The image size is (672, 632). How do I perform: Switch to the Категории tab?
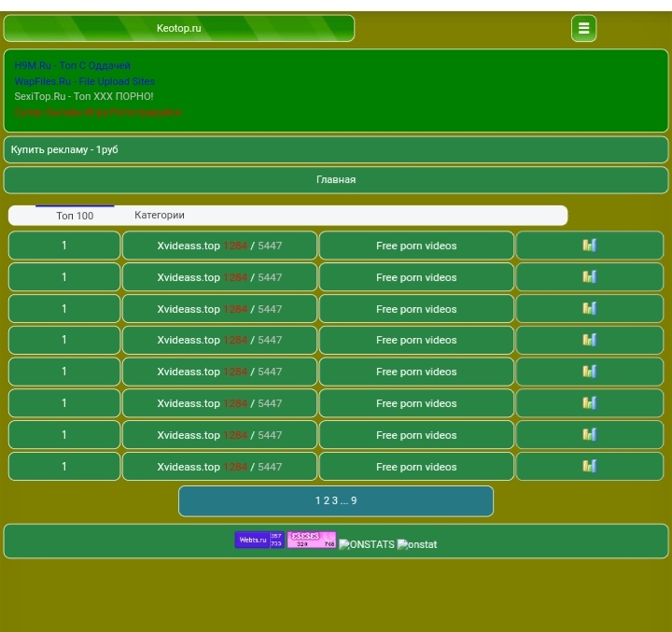[159, 215]
